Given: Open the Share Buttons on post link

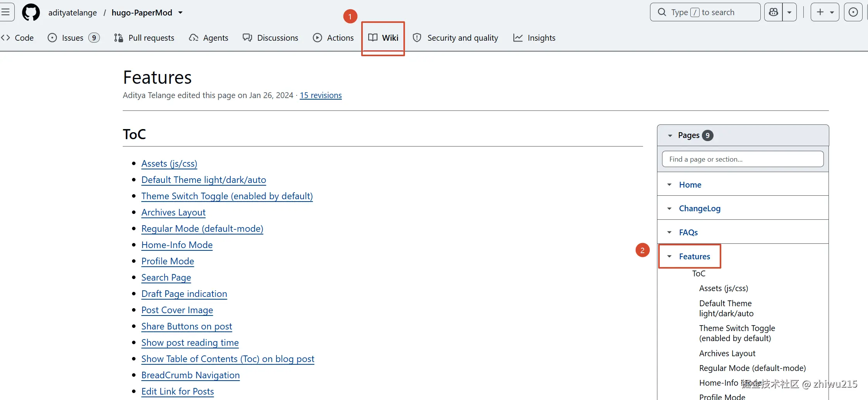Looking at the screenshot, I should tap(187, 326).
